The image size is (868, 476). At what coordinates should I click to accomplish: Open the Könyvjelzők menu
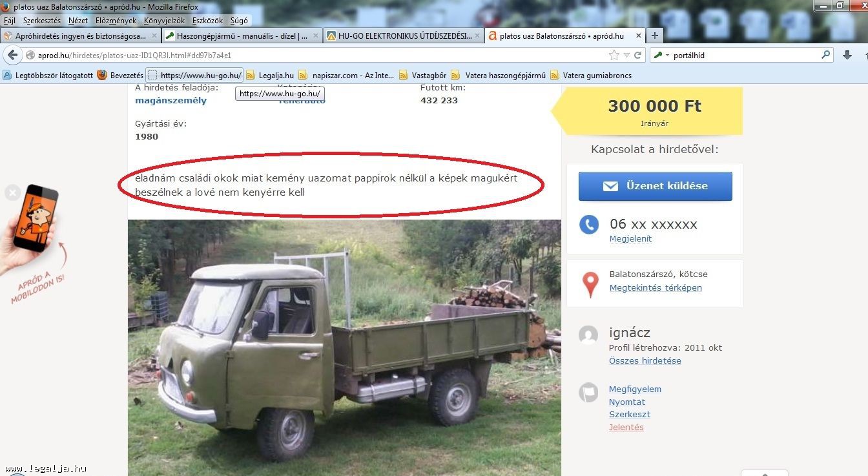[164, 21]
